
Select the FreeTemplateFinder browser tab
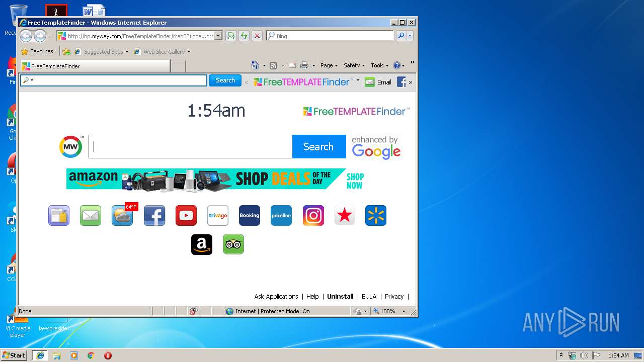coord(95,66)
